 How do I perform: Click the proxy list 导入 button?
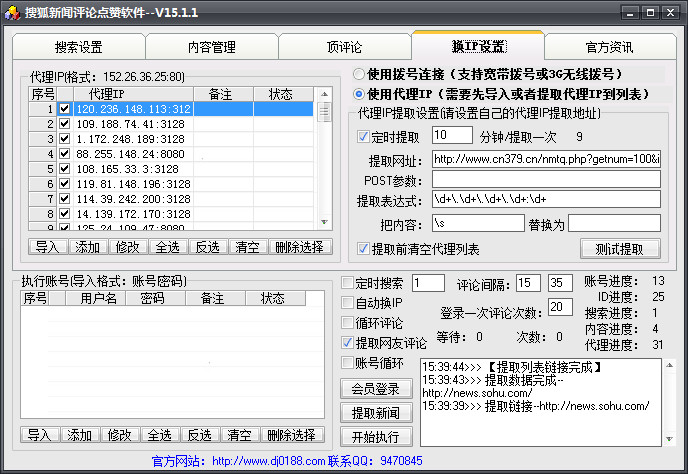coord(47,247)
